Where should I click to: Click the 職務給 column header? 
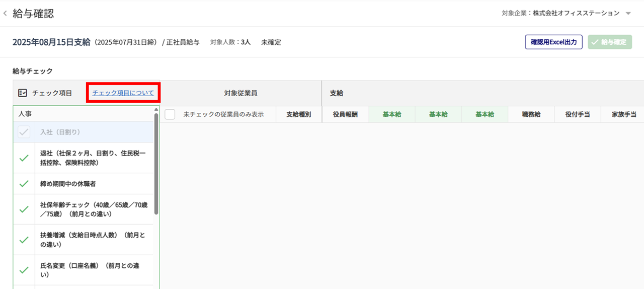coord(531,114)
